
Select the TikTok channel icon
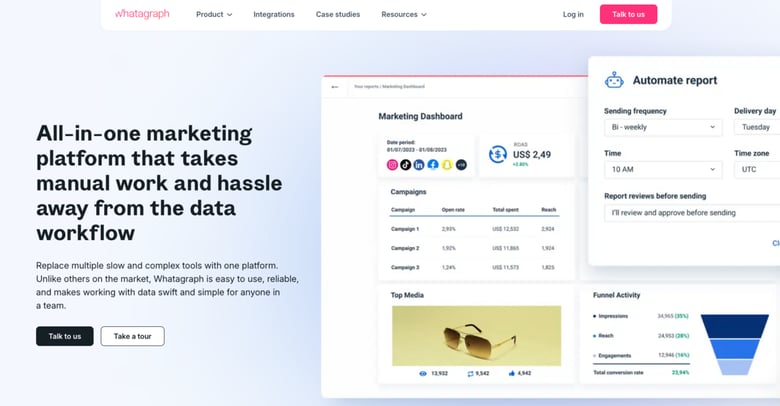click(406, 164)
